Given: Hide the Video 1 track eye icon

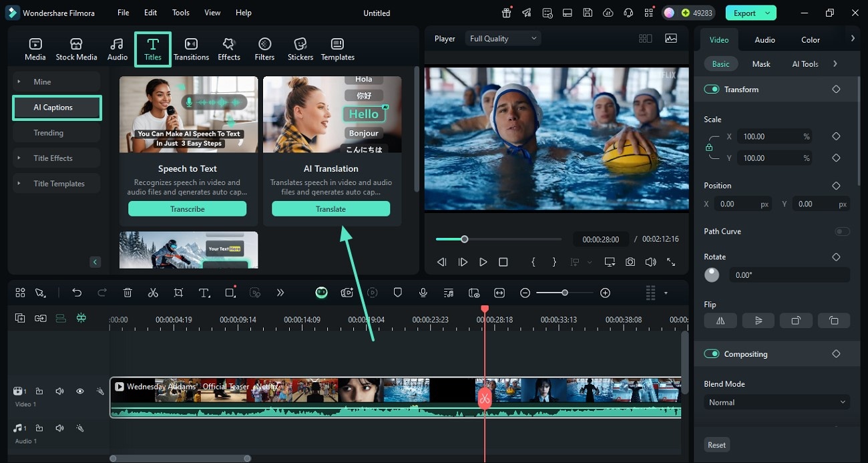Looking at the screenshot, I should 79,392.
